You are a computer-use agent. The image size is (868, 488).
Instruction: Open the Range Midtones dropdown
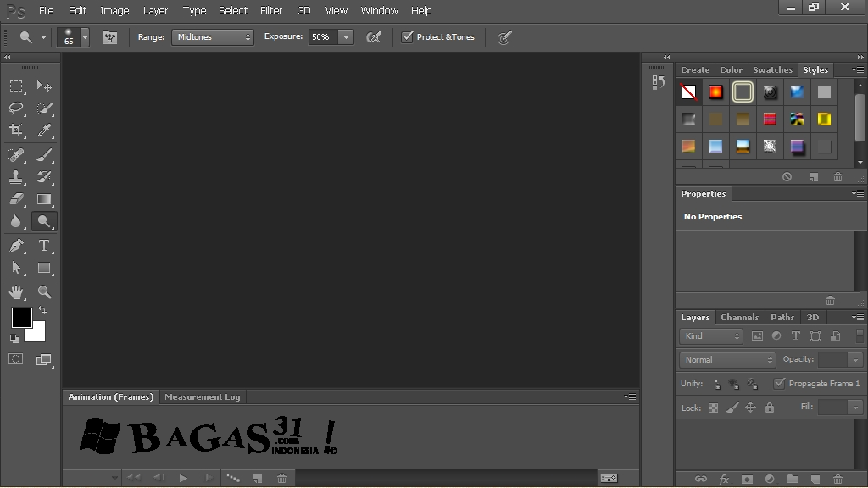pyautogui.click(x=213, y=37)
